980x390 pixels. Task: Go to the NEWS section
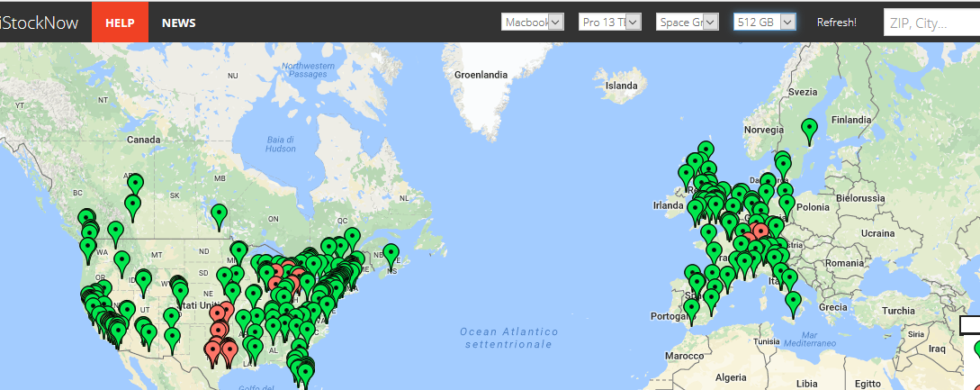point(179,23)
